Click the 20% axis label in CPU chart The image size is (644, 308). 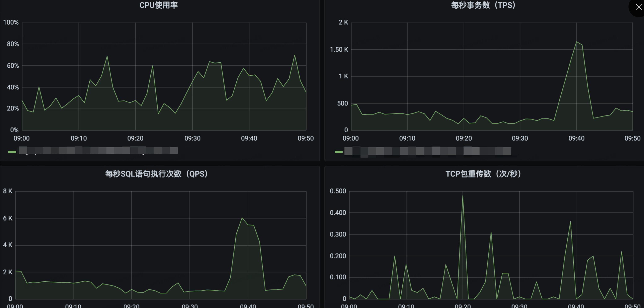pos(13,108)
